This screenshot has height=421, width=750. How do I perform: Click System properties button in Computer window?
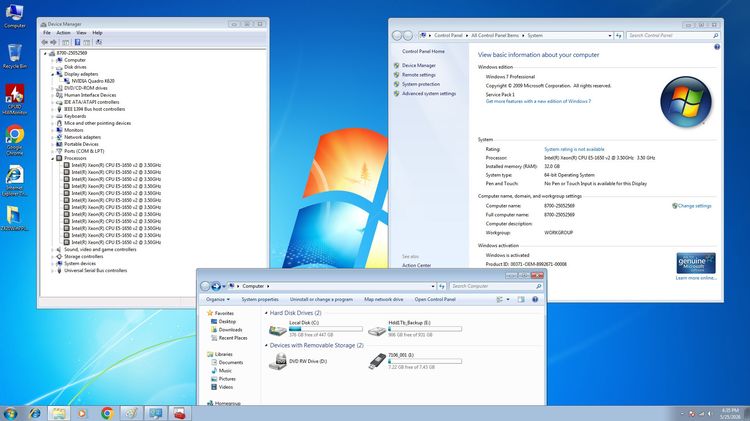point(260,299)
